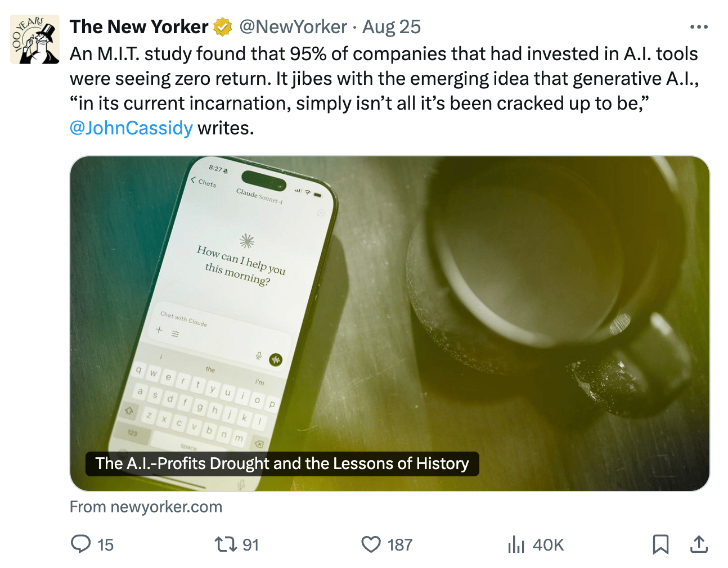Viewport: 728px width, 568px height.
Task: Open the view analytics bar-chart icon
Action: (x=516, y=544)
